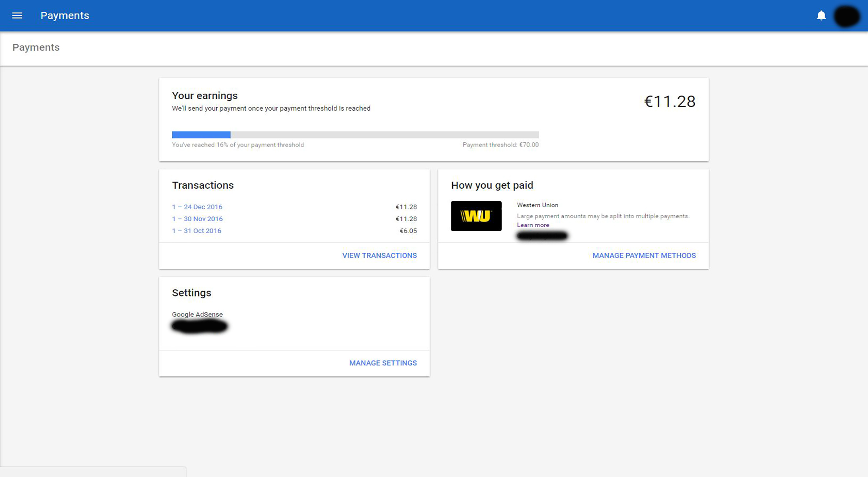Click the earnings threshold progress bar

click(x=355, y=135)
